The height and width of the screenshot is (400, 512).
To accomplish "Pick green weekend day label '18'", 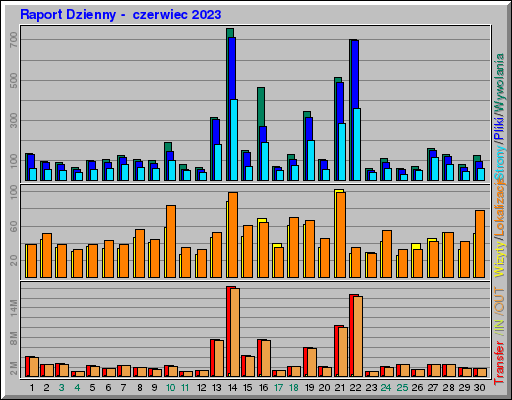I will (x=294, y=388).
